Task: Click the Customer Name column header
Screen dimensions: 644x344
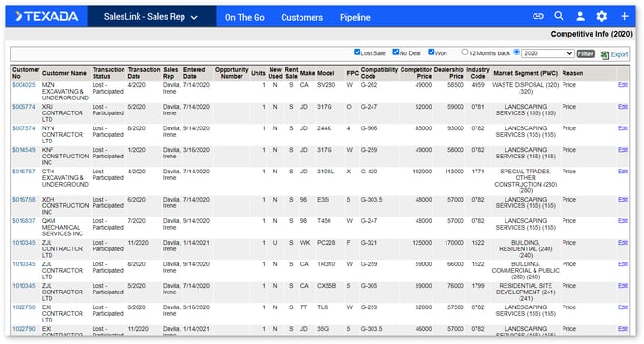Action: 65,73
